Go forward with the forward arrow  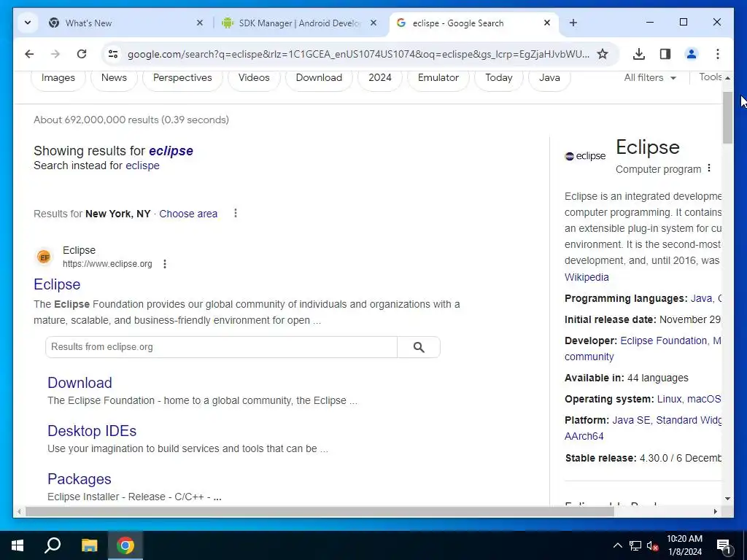(55, 54)
